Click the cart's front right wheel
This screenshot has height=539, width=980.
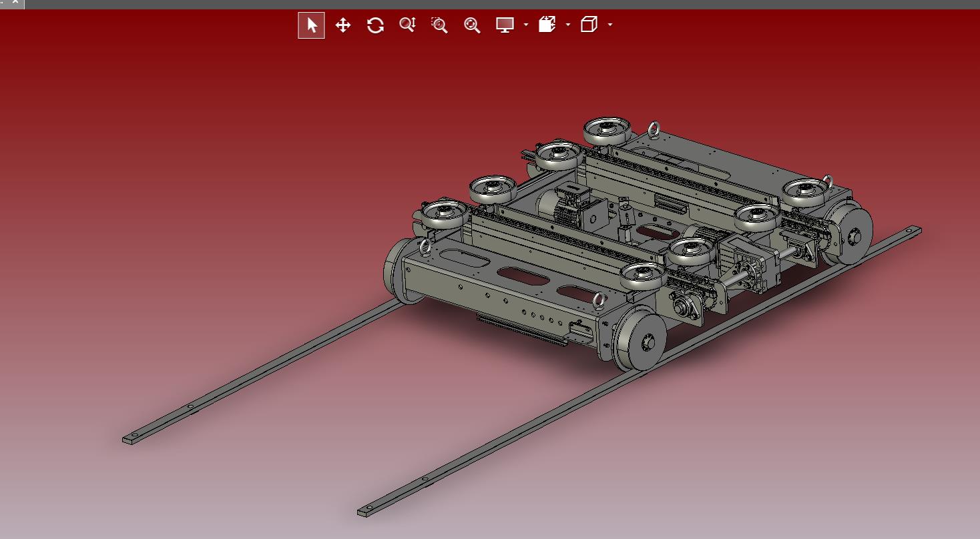(x=640, y=338)
